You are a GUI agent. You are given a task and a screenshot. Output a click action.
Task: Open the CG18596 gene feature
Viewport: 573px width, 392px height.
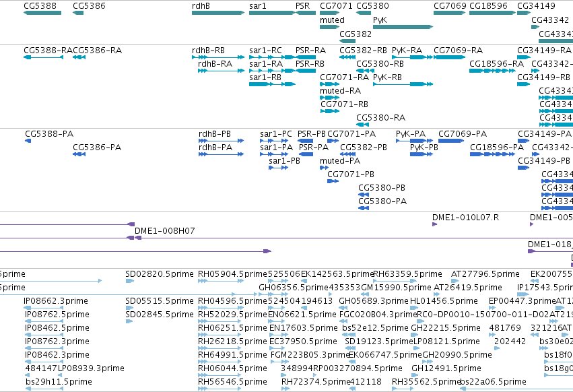click(493, 13)
